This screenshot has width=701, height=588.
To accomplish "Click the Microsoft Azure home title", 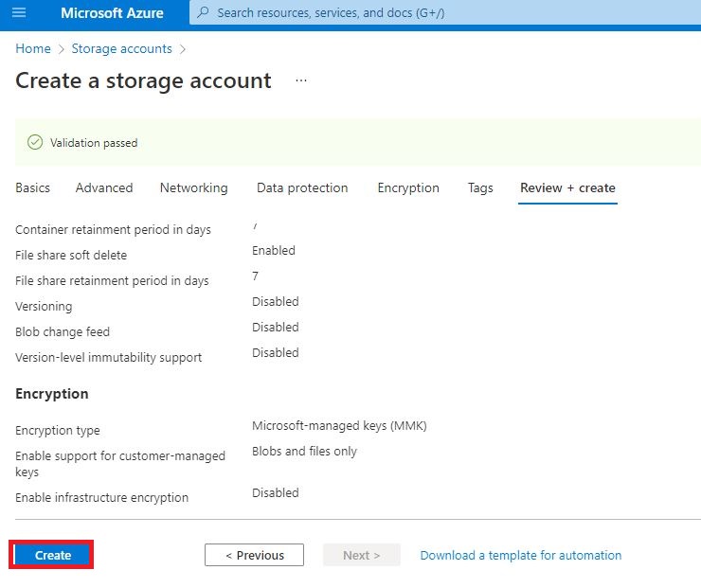I will click(x=112, y=13).
